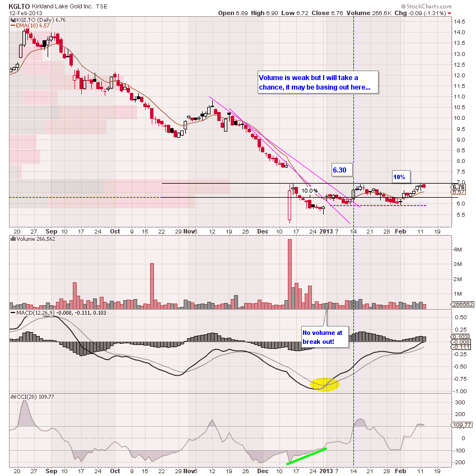
Task: Click the 4M label on volume axis
Action: point(458,250)
